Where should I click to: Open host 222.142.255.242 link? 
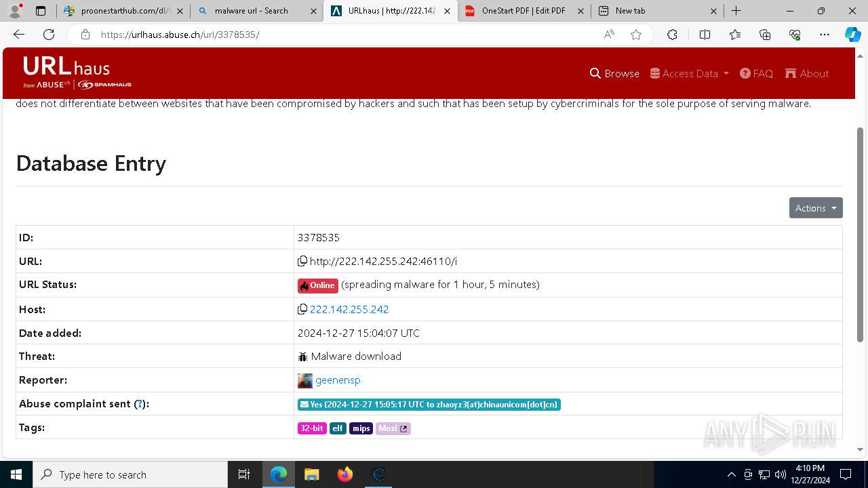point(349,309)
